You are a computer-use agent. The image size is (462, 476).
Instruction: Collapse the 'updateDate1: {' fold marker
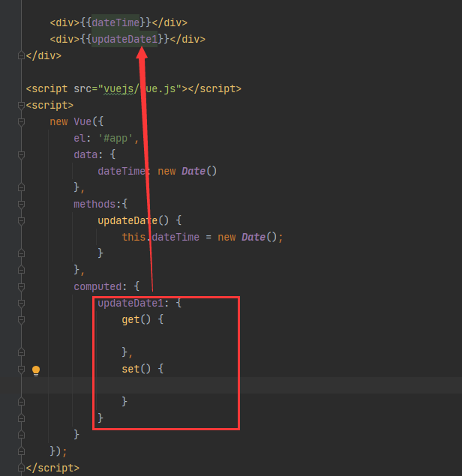pyautogui.click(x=21, y=304)
